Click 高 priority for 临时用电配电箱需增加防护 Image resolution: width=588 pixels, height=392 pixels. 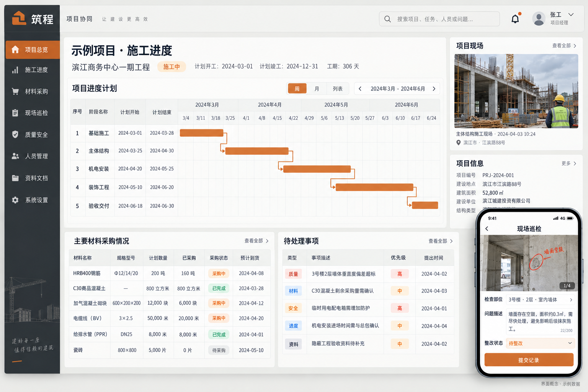click(400, 308)
